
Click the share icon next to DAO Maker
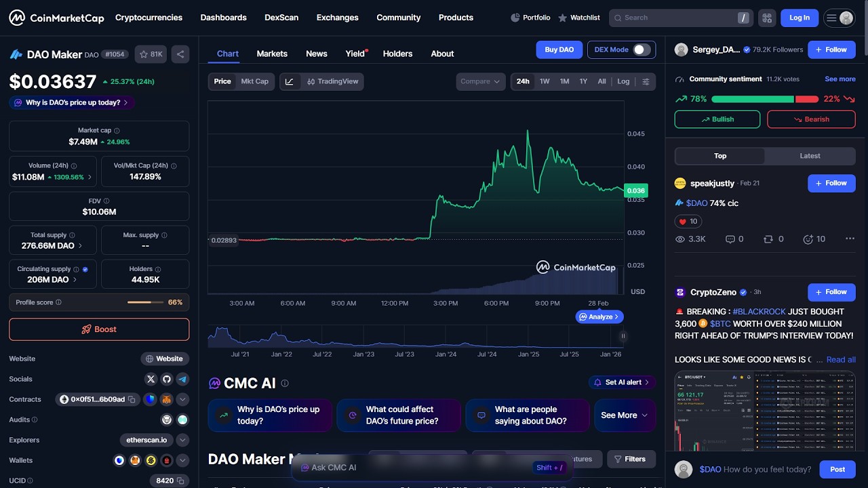coord(180,54)
